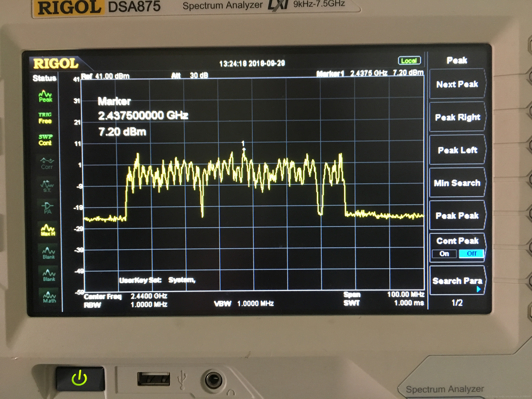
Task: Click the RIGOL logo on screen
Action: coord(56,64)
